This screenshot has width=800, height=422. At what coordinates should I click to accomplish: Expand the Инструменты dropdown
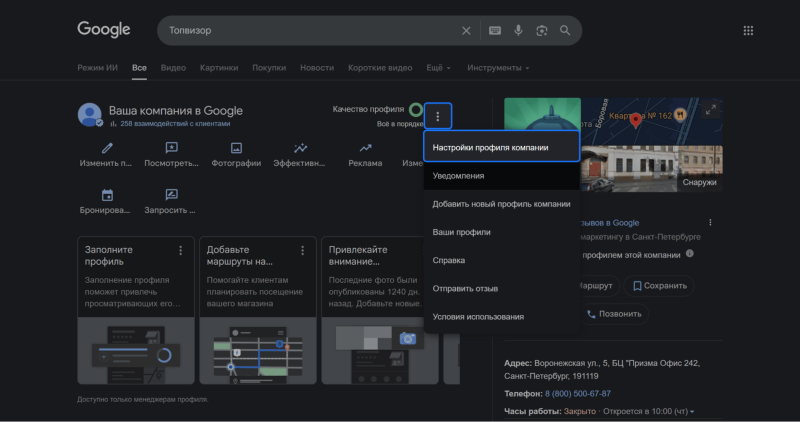(498, 68)
